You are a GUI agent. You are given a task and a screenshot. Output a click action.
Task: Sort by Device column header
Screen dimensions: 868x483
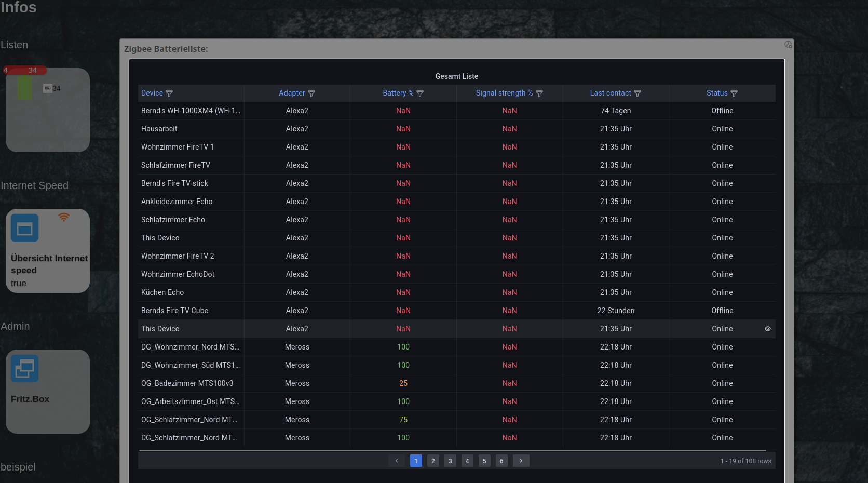click(152, 93)
